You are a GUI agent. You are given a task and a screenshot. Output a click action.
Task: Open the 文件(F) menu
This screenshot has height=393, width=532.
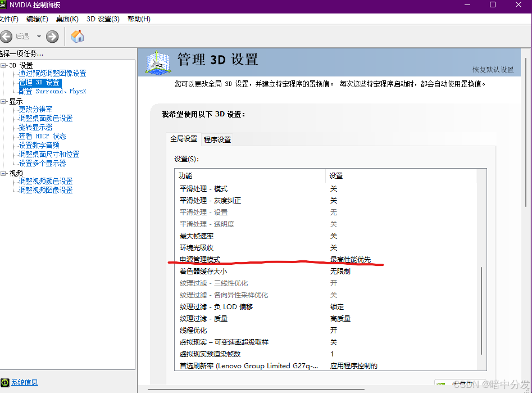pyautogui.click(x=9, y=19)
